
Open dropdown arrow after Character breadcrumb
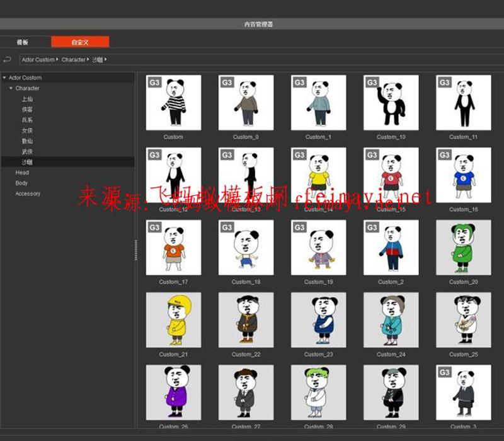[x=88, y=59]
